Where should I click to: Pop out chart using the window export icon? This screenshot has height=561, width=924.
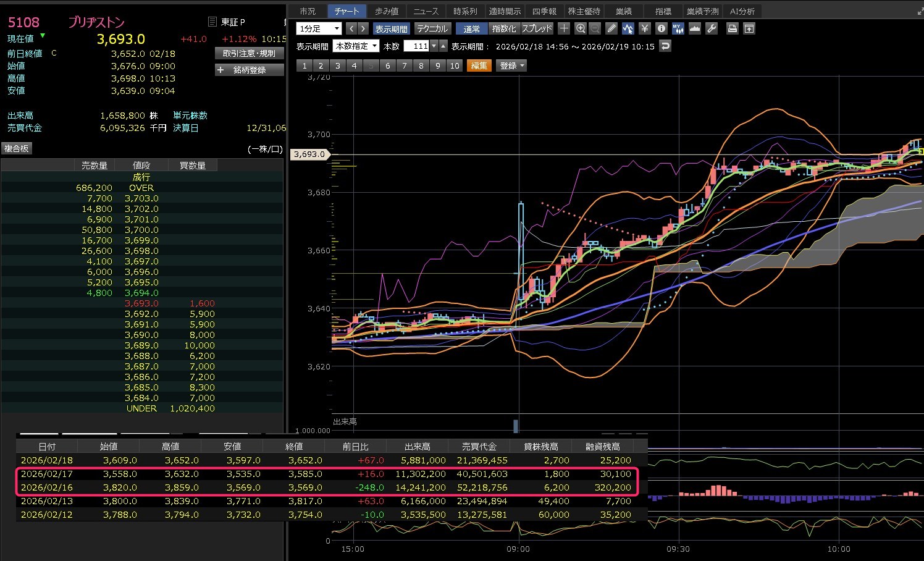[x=749, y=28]
